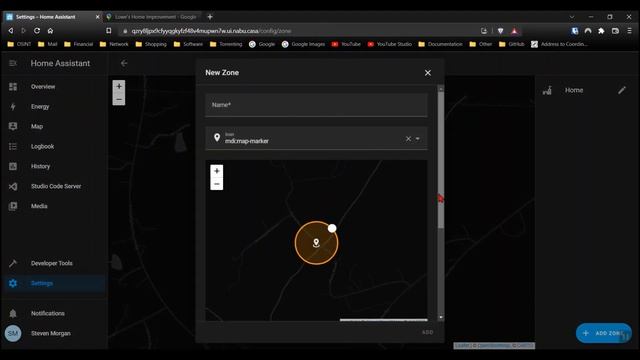Open Address to Coordinates bookmark
640x360 pixels.
pyautogui.click(x=559, y=44)
